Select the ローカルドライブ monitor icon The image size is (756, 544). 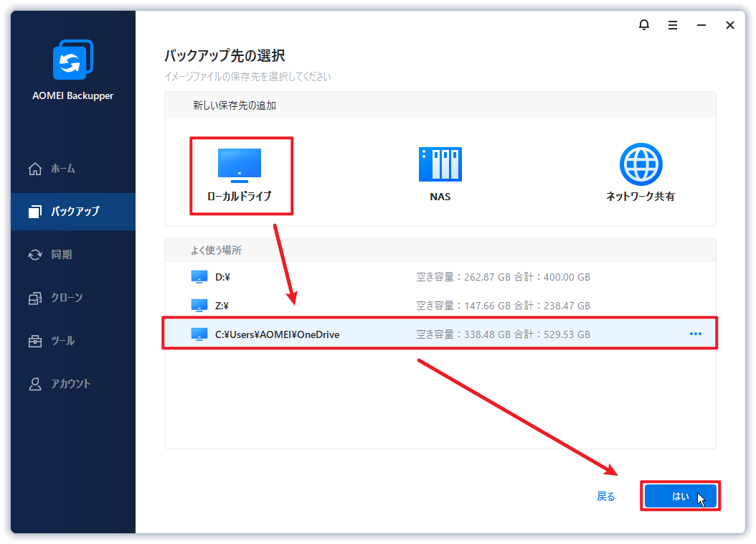click(x=240, y=165)
